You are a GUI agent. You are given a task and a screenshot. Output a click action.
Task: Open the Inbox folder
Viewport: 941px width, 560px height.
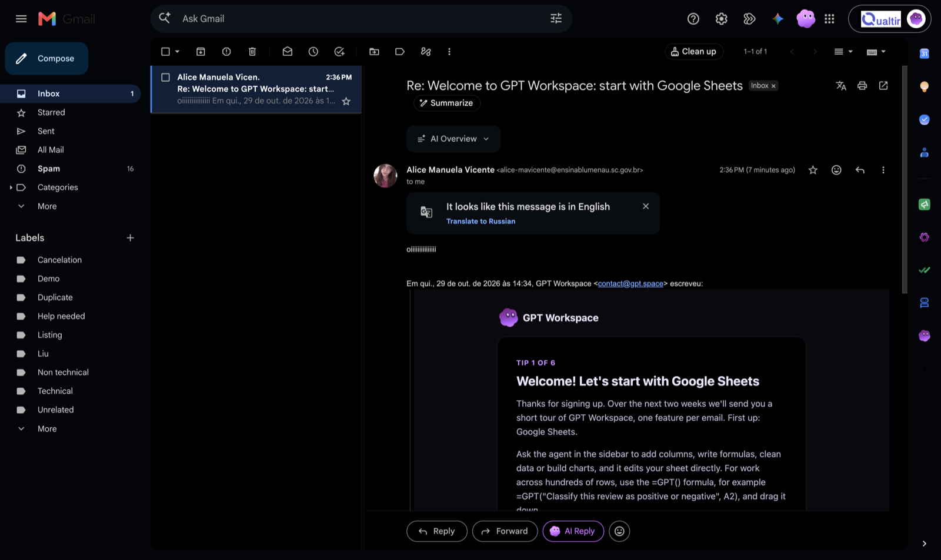pyautogui.click(x=71, y=93)
